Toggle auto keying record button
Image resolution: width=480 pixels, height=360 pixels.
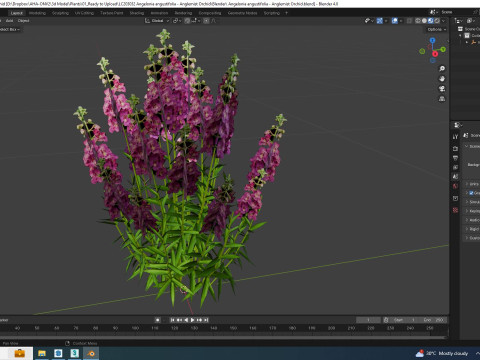pyautogui.click(x=157, y=320)
